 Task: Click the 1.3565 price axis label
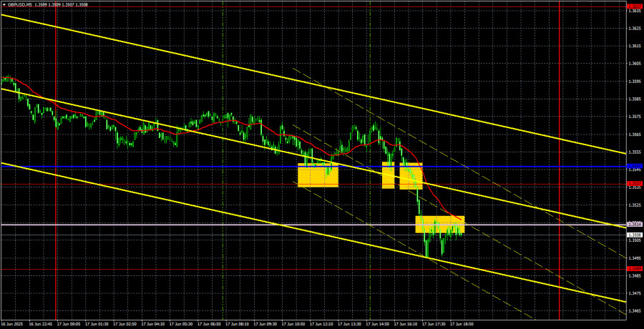point(635,134)
